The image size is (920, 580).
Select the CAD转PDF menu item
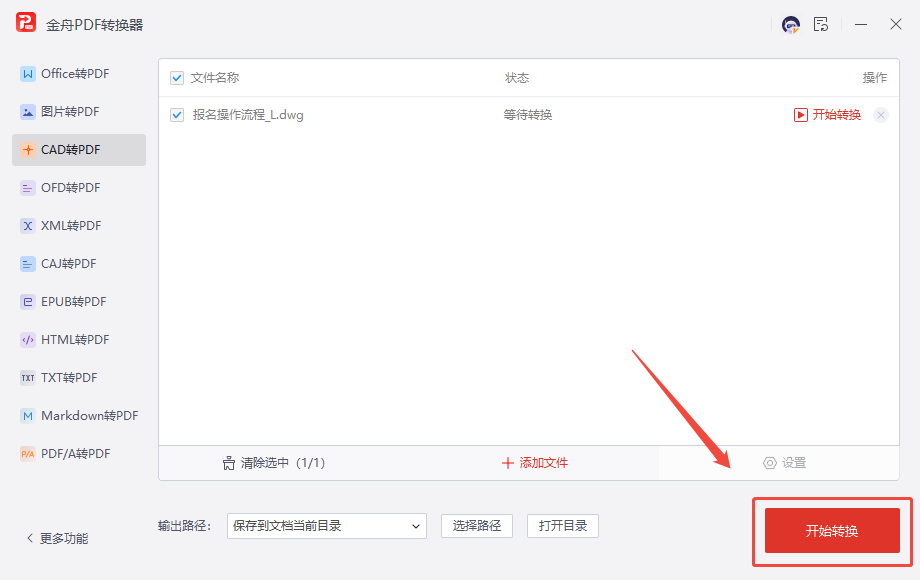(x=79, y=150)
